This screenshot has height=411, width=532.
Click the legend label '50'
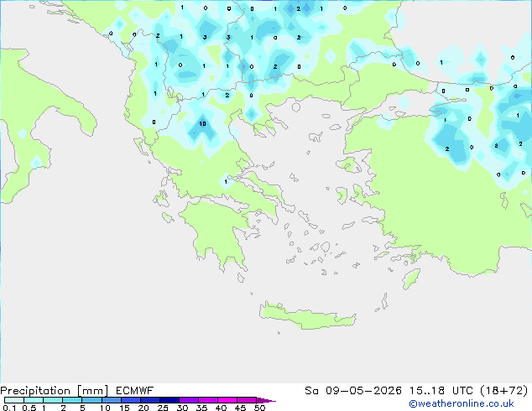point(259,408)
